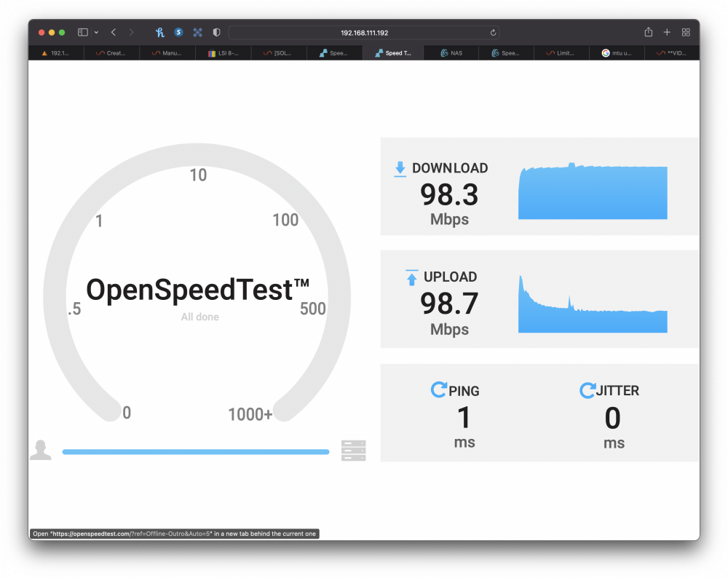Switch to the 'Spee...' tab left of Speed T...
The height and width of the screenshot is (578, 728).
click(x=335, y=53)
